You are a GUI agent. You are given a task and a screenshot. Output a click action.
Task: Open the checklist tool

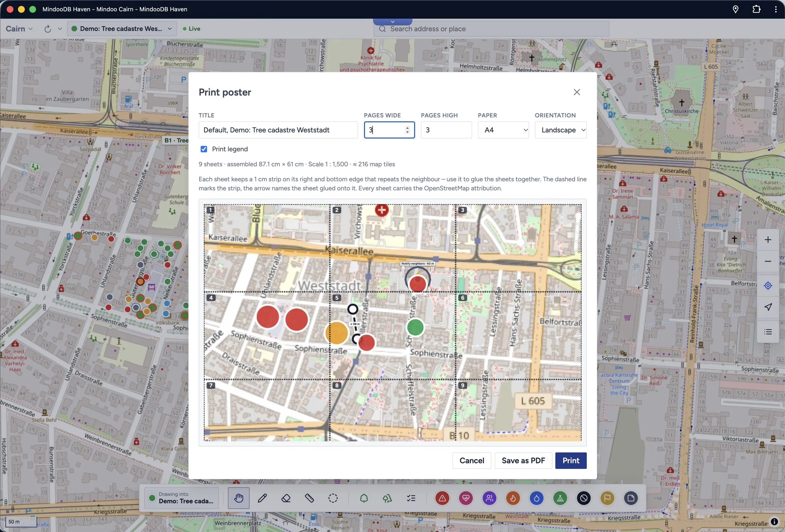(411, 498)
